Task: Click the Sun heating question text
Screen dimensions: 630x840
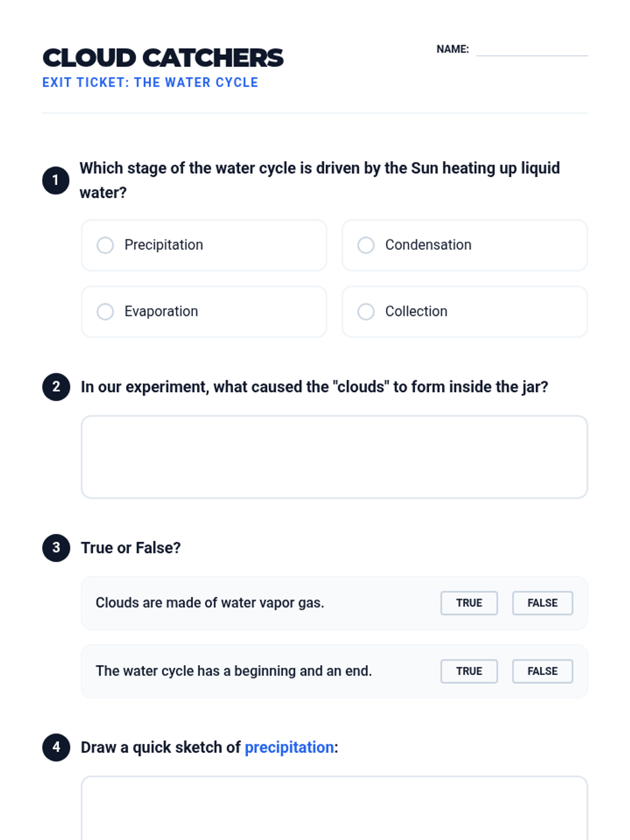Action: (x=319, y=169)
